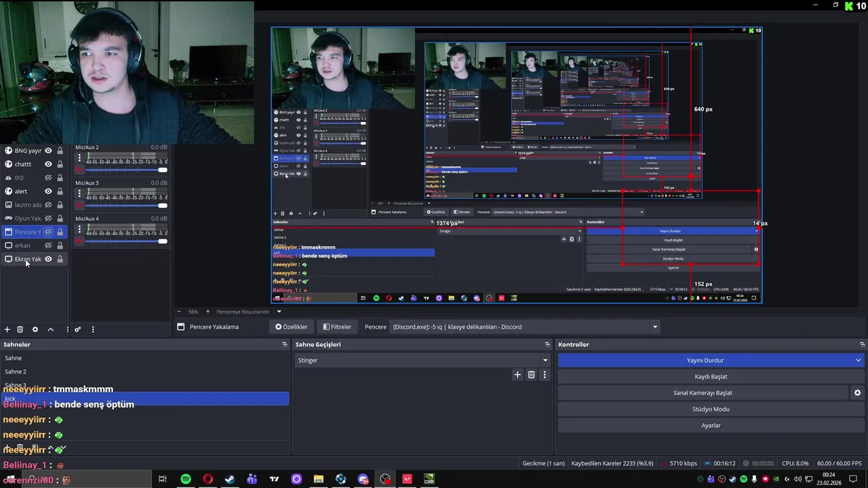Select the Oyun Yak source row
The height and width of the screenshot is (488, 868).
point(34,218)
